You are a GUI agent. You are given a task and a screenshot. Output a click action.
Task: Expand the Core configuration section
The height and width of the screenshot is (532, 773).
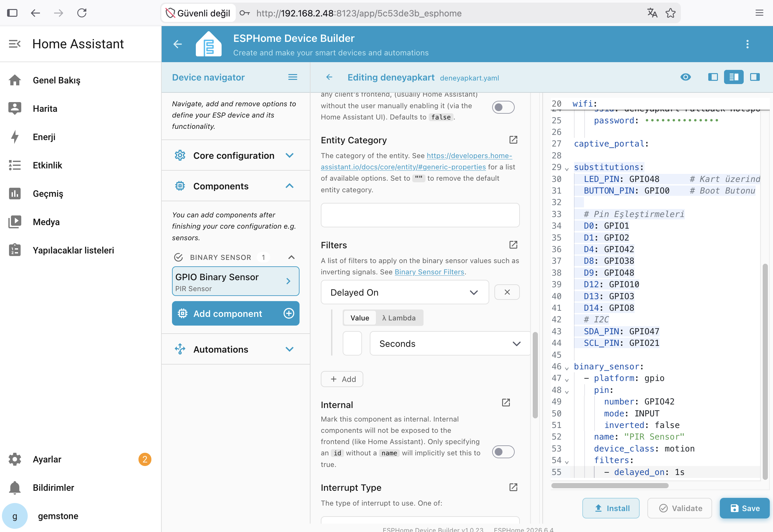click(236, 155)
